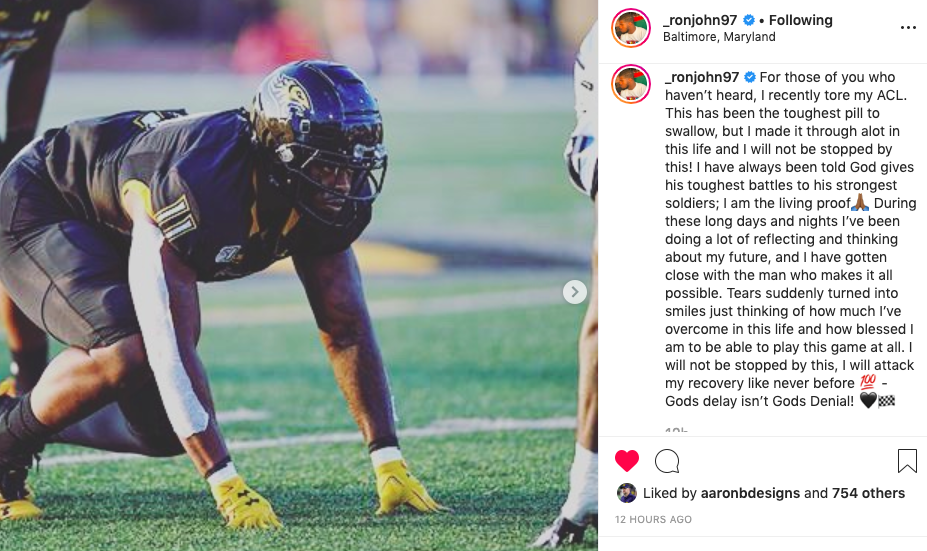The image size is (927, 551).
Task: Open aaronbdesigns small avatar near likes
Action: point(627,493)
